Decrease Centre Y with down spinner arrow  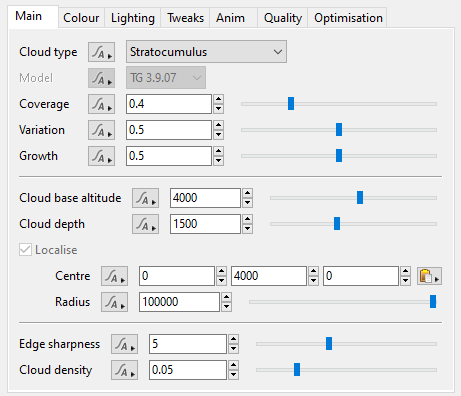pyautogui.click(x=313, y=281)
